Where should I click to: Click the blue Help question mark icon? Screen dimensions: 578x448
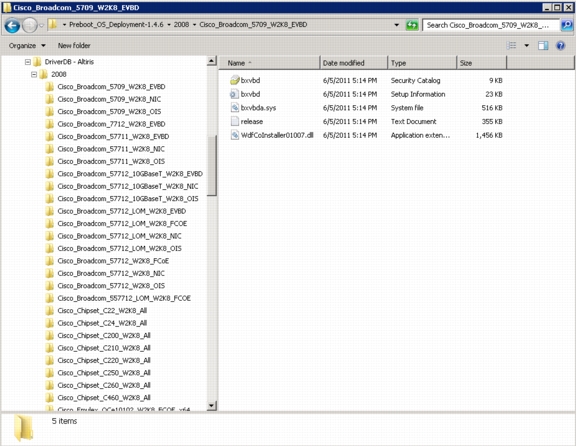click(560, 46)
